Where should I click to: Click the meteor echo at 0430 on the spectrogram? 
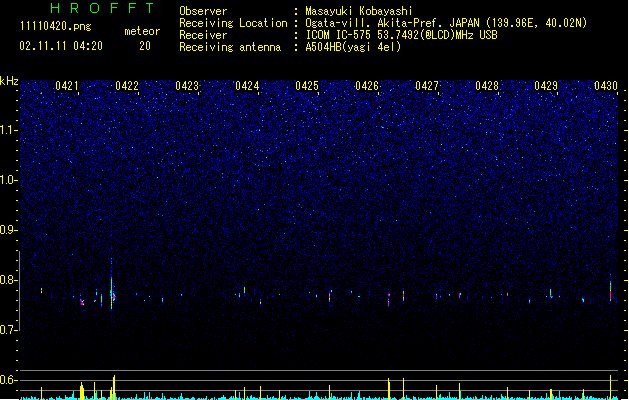(611, 290)
